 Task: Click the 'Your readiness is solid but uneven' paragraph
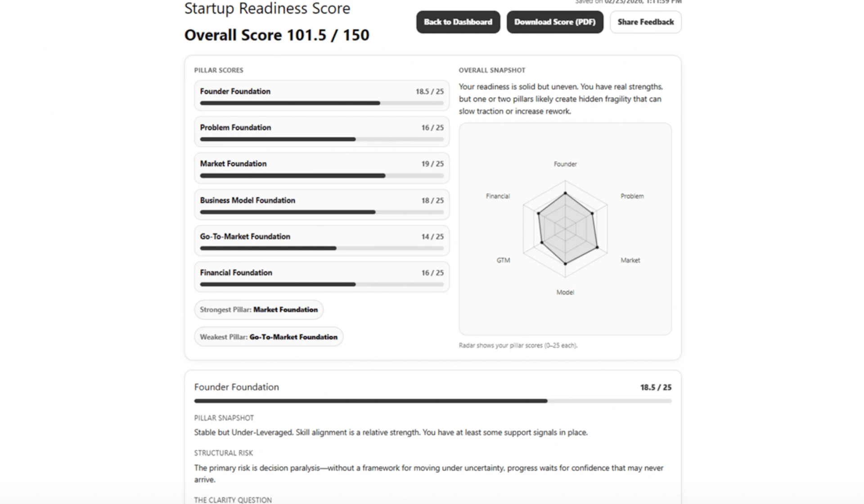[x=561, y=99]
